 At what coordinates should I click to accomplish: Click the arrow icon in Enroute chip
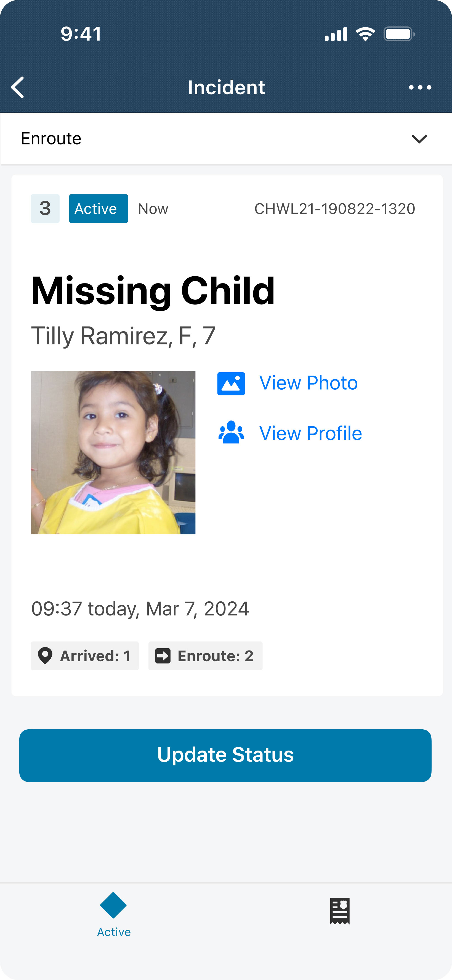163,655
